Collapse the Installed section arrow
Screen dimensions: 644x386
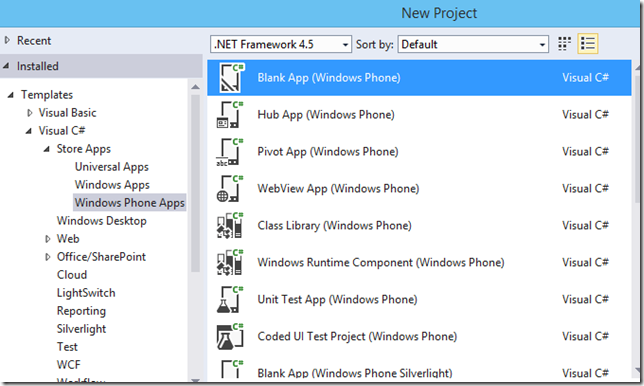[6, 66]
